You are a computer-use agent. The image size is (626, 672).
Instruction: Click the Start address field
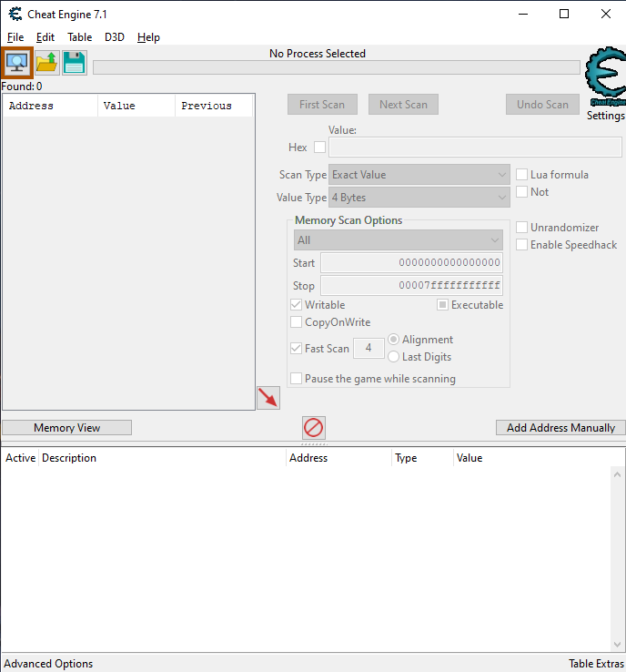coord(411,263)
